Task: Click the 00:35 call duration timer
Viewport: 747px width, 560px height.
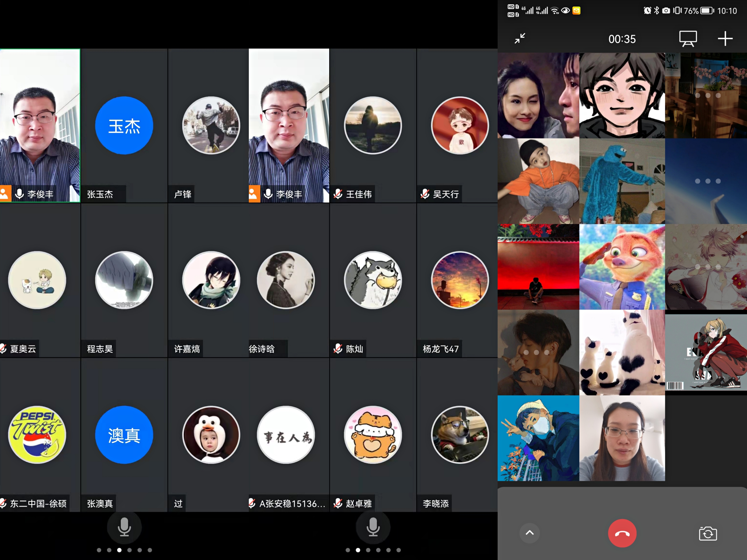Action: click(x=622, y=39)
